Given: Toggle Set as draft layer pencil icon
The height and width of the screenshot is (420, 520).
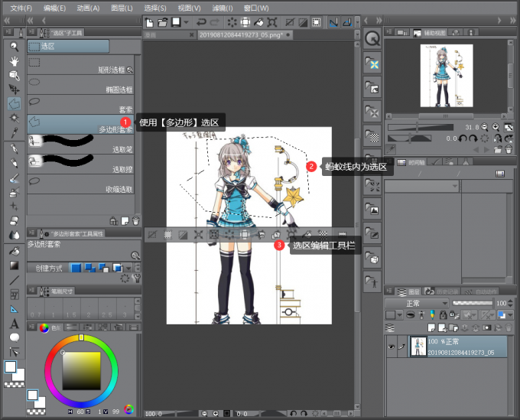Looking at the screenshot, I should click(x=432, y=314).
